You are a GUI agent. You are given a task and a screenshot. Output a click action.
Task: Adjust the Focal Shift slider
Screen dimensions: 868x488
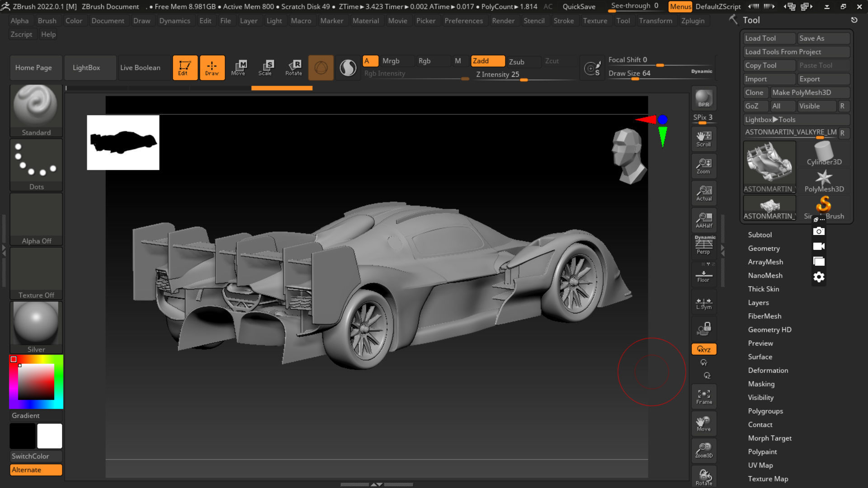(660, 60)
